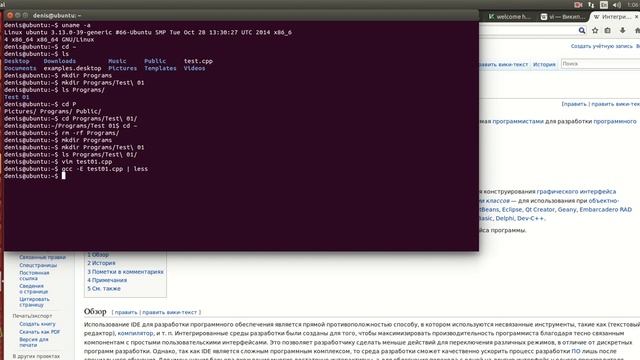Open sidebar link Сведения о странице
This screenshot has height=360, width=640.
[x=33, y=289]
